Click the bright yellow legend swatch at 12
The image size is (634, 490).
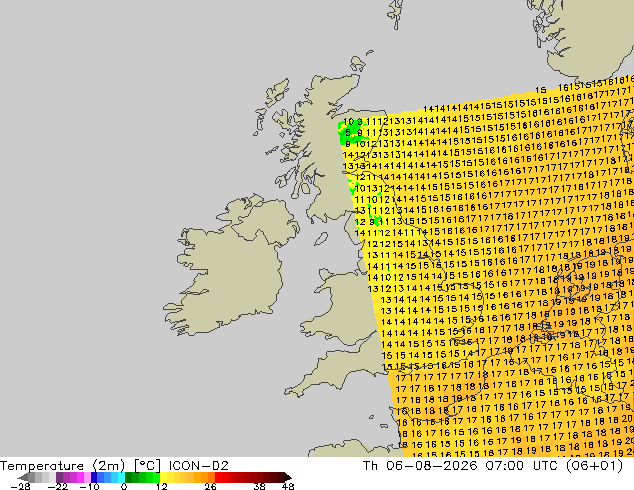pyautogui.click(x=163, y=477)
